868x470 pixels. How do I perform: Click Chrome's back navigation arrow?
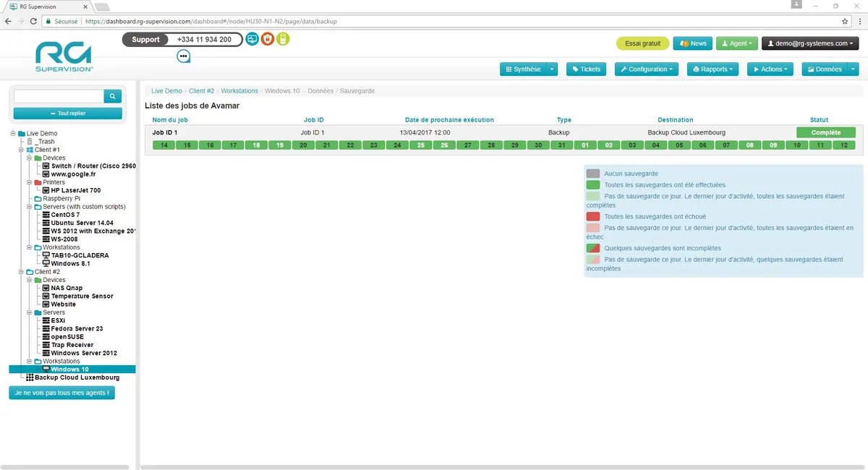(x=8, y=22)
